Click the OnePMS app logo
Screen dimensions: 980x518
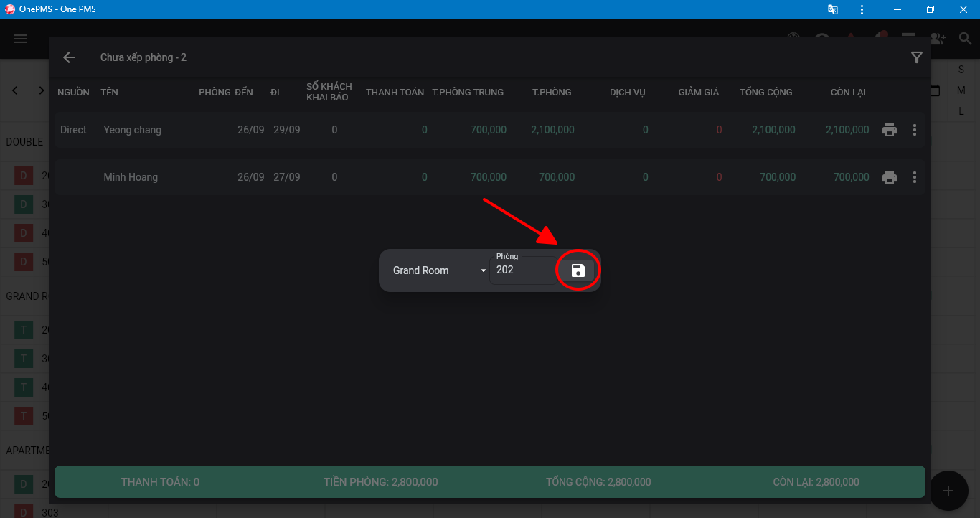[10, 9]
